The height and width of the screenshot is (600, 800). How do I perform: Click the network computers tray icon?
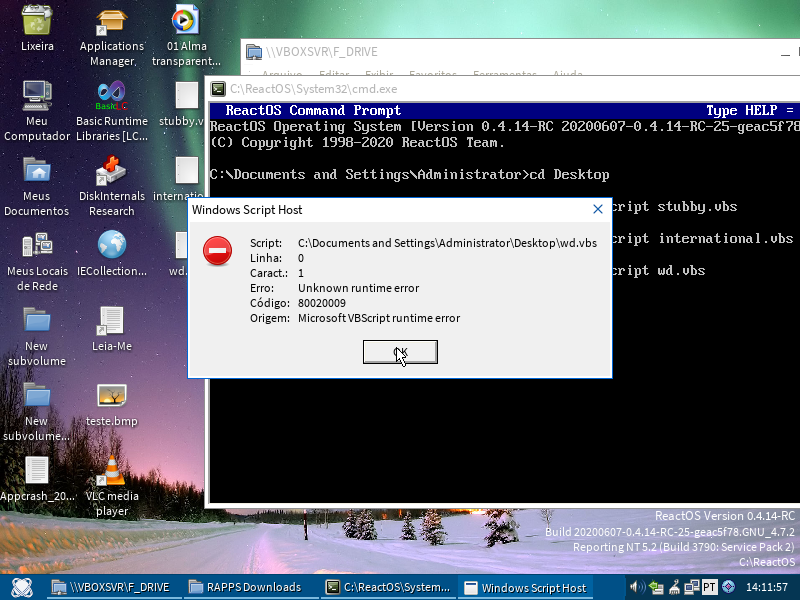692,587
